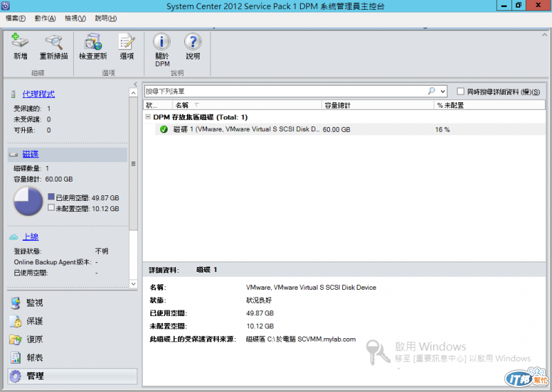Collapse the DPM 存放集區磁碟 group
This screenshot has width=552, height=392.
pos(148,117)
